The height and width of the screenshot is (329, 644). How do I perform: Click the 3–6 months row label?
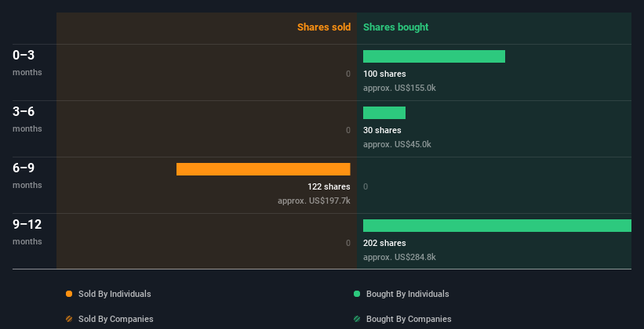27,119
